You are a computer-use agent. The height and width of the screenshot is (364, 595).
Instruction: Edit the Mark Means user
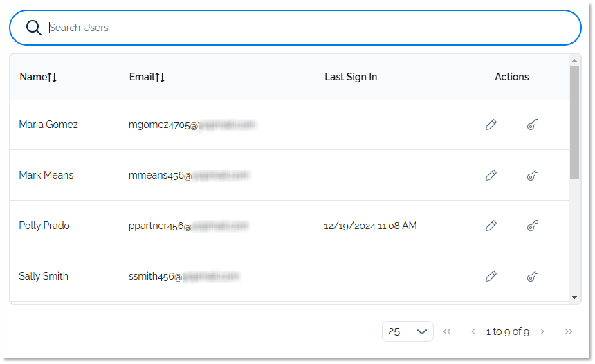pyautogui.click(x=491, y=175)
